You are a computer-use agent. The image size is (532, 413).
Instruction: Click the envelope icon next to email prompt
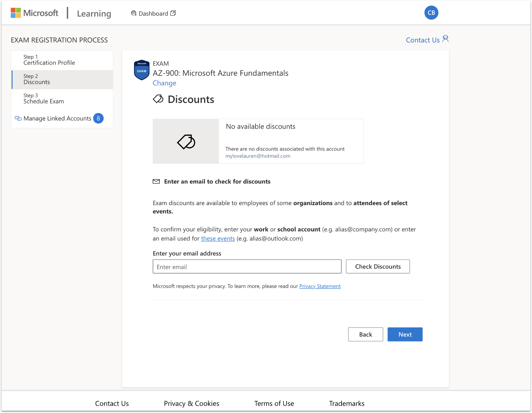point(156,181)
